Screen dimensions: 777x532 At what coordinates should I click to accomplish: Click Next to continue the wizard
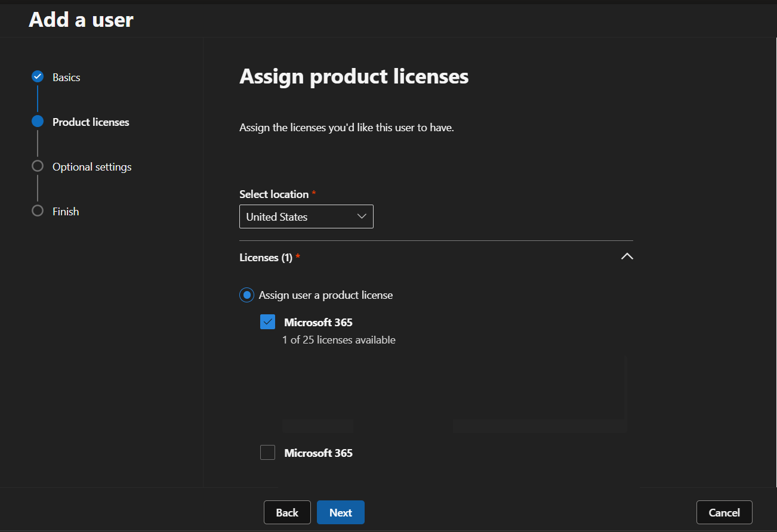pos(341,512)
